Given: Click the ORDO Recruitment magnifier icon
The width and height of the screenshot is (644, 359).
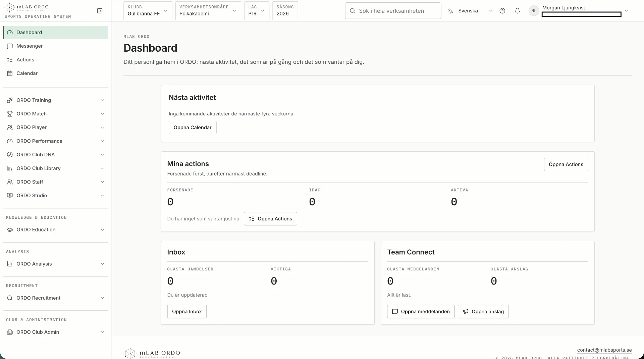Looking at the screenshot, I should point(10,298).
